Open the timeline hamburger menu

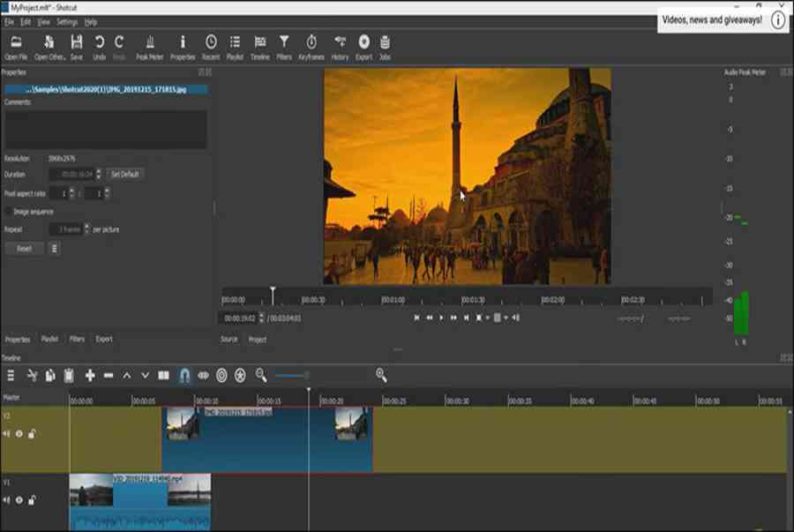point(11,376)
